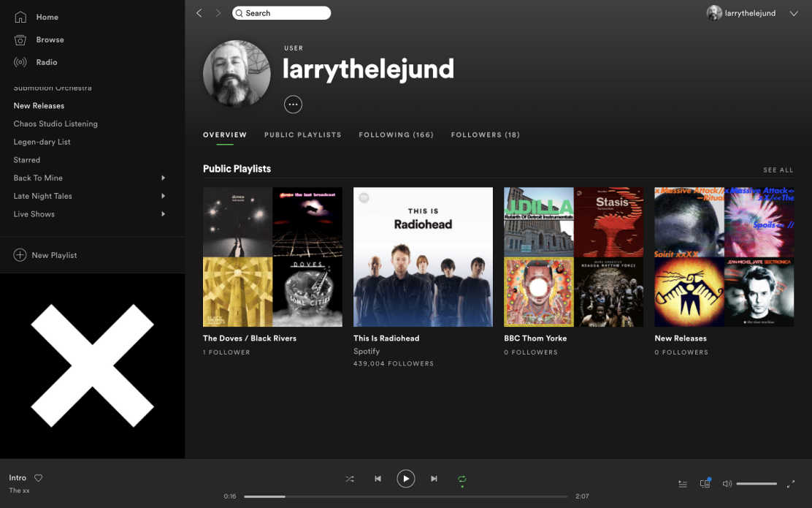Open the Starred playlist
This screenshot has width=812, height=508.
coord(27,160)
